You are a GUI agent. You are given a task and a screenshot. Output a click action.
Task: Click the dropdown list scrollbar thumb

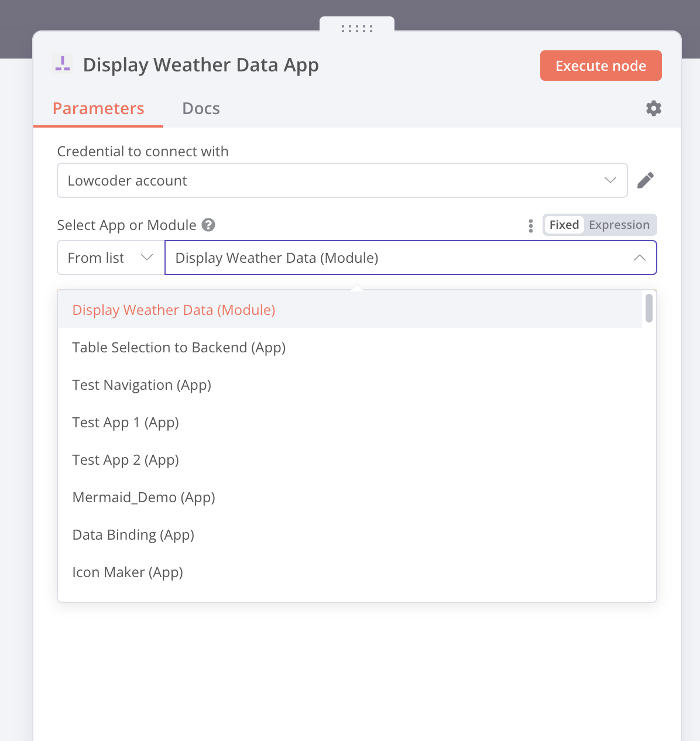click(x=648, y=308)
